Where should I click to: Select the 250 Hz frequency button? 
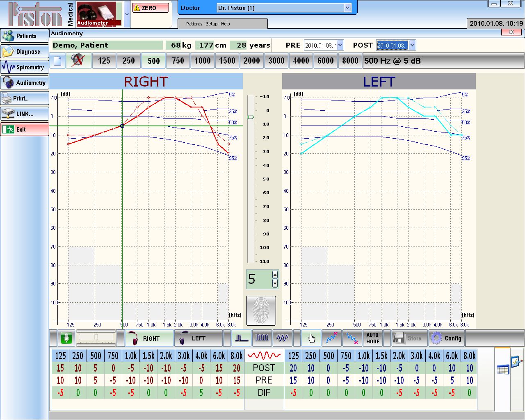[x=129, y=61]
